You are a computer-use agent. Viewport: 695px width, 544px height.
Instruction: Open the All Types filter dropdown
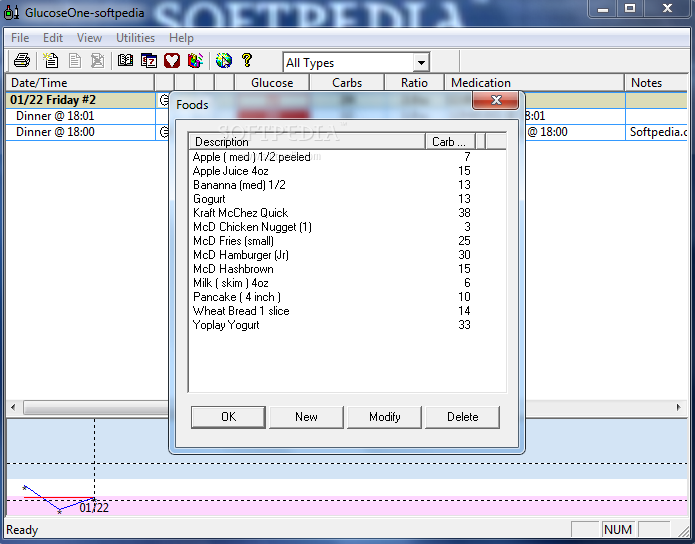421,63
